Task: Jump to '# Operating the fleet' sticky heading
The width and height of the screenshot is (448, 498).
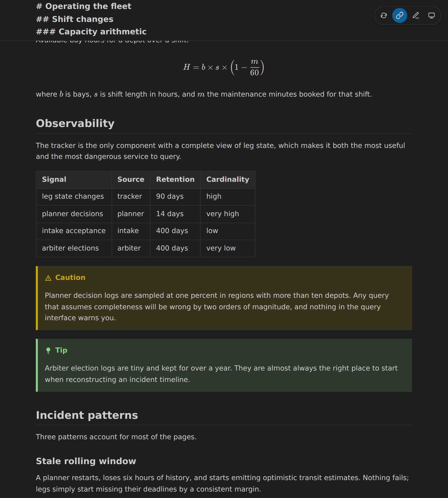Action: point(84,6)
